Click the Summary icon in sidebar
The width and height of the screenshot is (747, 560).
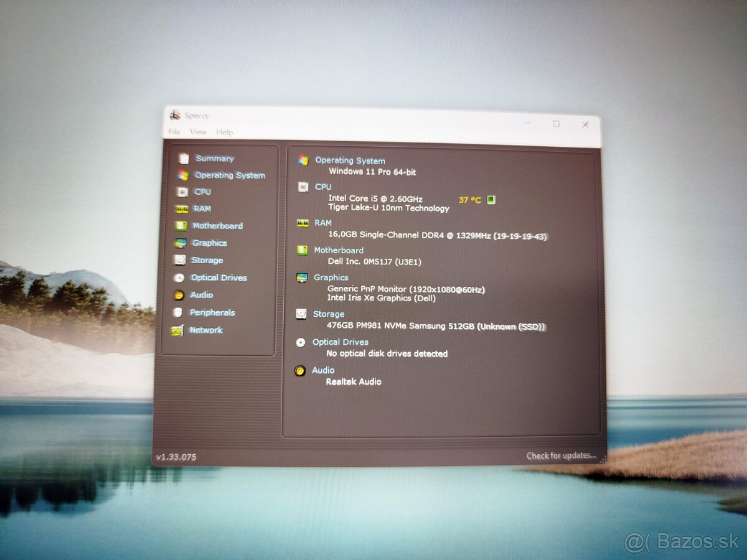pyautogui.click(x=184, y=159)
